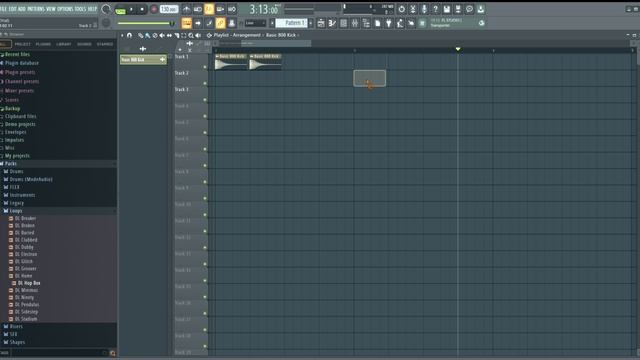This screenshot has width=640, height=360.
Task: Open the Channel rack toolbar icon
Action: coord(344,23)
